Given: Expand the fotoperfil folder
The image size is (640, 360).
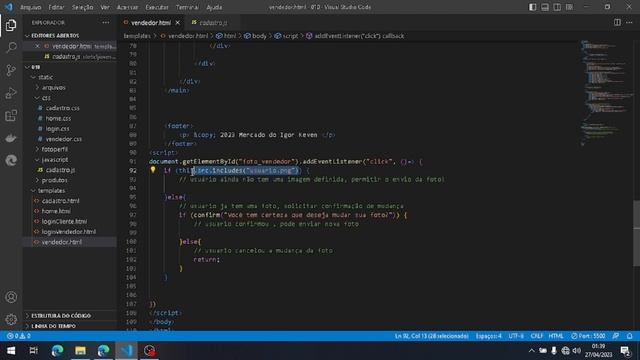Looking at the screenshot, I should point(55,149).
